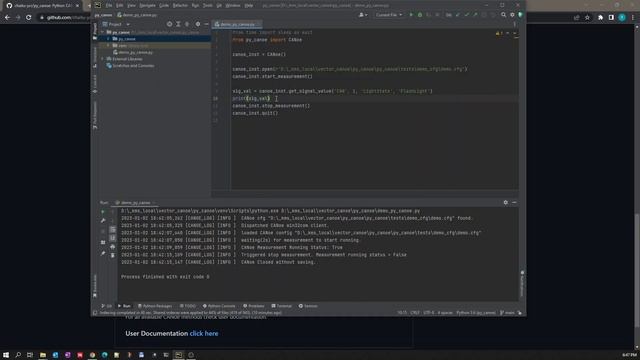This screenshot has height=360, width=640.
Task: Open Search Everywhere magnifier in PyCharm
Action: 503,15
